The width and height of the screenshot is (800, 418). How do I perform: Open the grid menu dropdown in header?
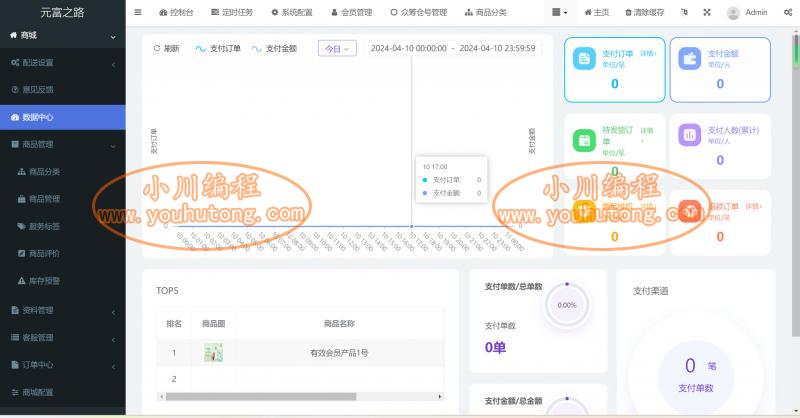560,12
